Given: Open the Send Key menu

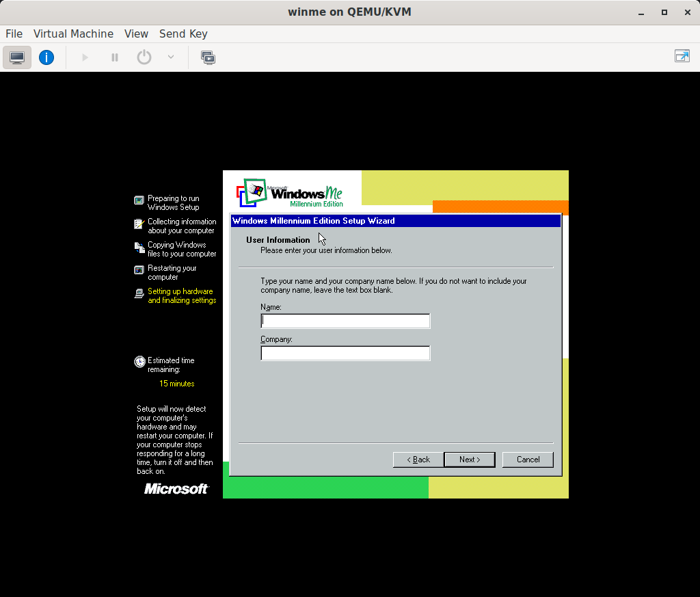Looking at the screenshot, I should (x=183, y=34).
